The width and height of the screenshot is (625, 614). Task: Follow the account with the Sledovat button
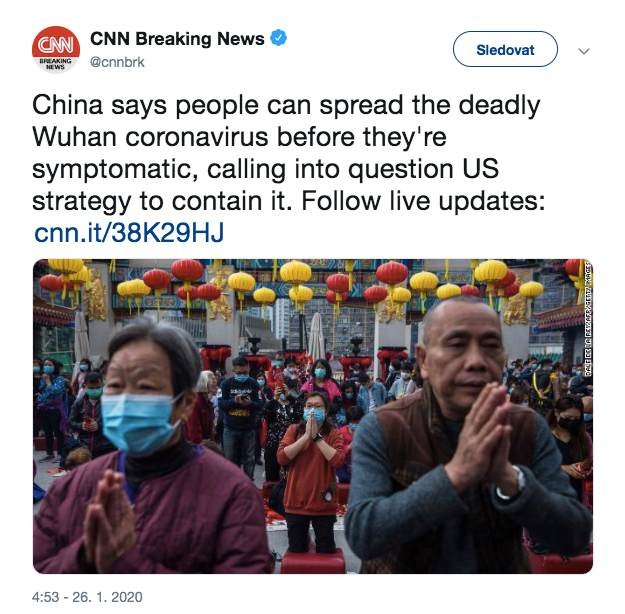(505, 49)
